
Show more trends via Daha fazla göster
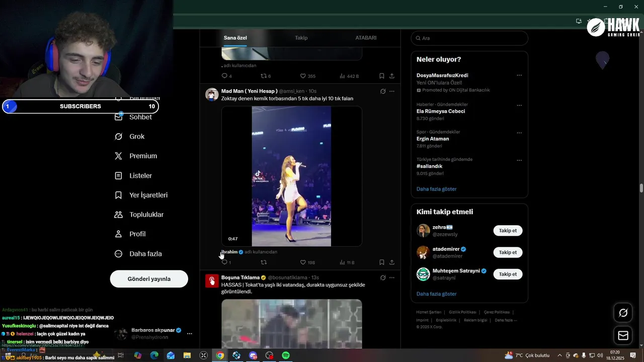pos(436,189)
